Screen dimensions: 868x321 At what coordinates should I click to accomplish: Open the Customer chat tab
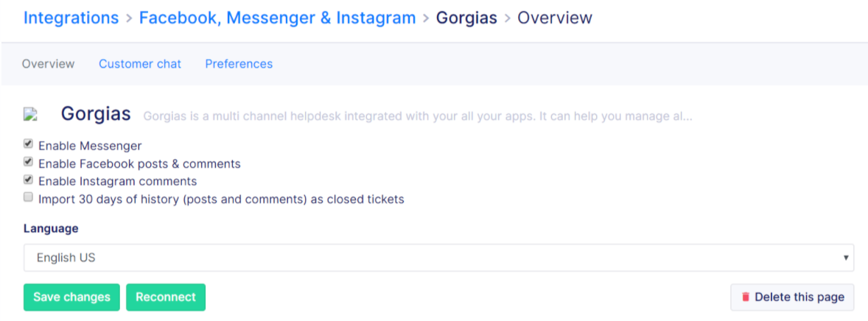coord(140,64)
